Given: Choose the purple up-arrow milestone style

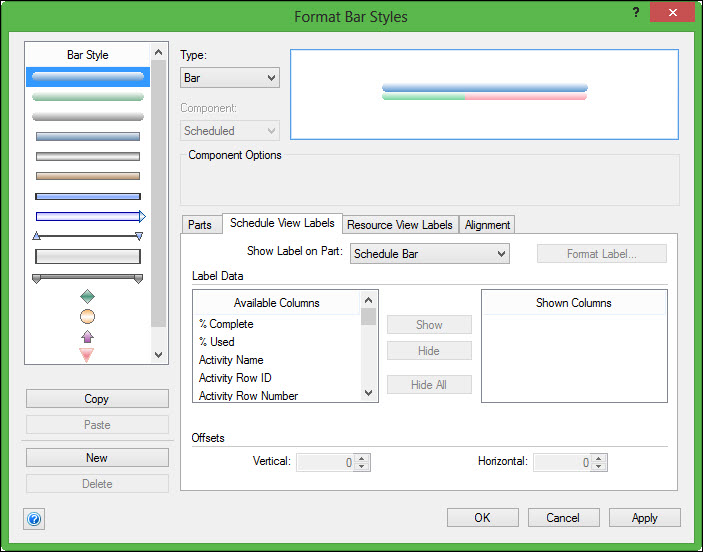Looking at the screenshot, I should (87, 336).
